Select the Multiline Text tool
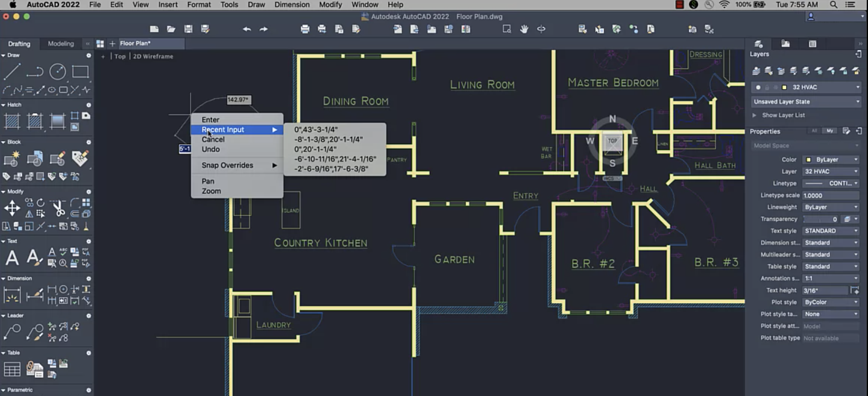 click(x=12, y=258)
